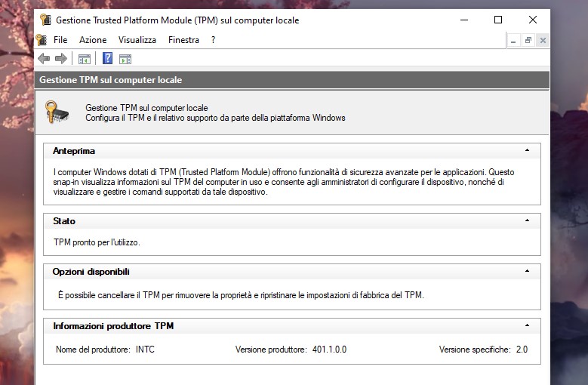Collapse the Stato section

pyautogui.click(x=527, y=220)
